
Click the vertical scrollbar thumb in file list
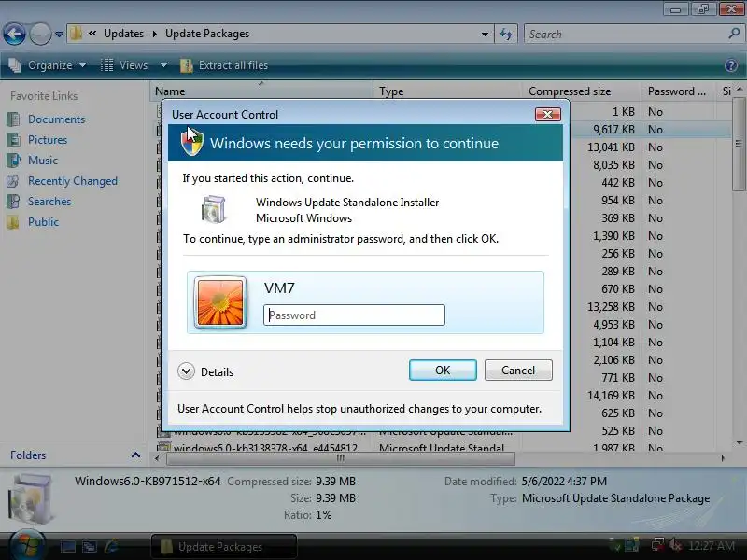[x=738, y=145]
